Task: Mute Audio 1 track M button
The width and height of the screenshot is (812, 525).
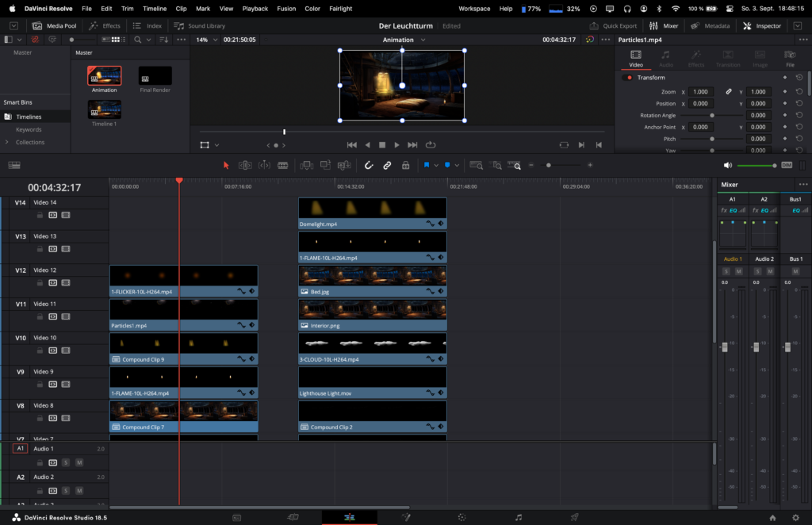Action: point(79,463)
